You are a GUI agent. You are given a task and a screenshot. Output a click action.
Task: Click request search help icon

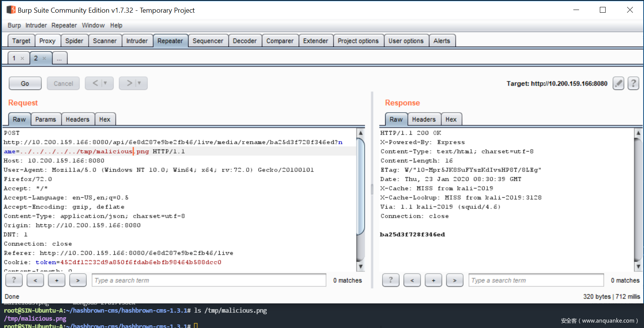pos(14,280)
